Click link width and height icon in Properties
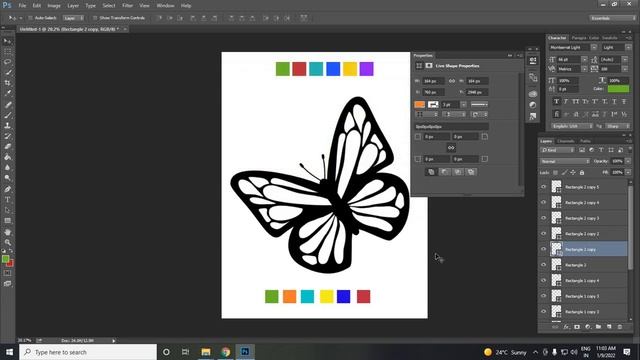Screen dimensions: 640x360 pyautogui.click(x=451, y=81)
